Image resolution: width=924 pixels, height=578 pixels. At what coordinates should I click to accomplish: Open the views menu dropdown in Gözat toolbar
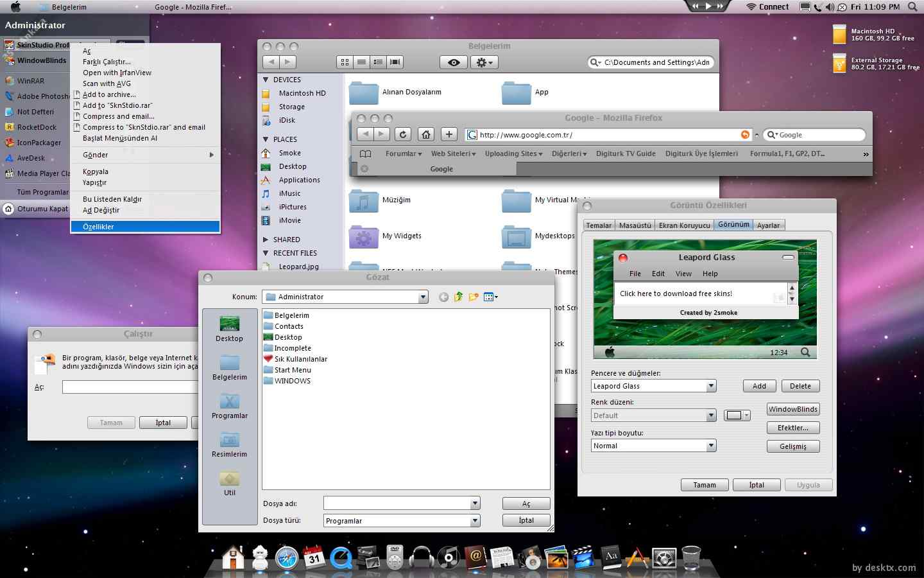[x=491, y=297]
